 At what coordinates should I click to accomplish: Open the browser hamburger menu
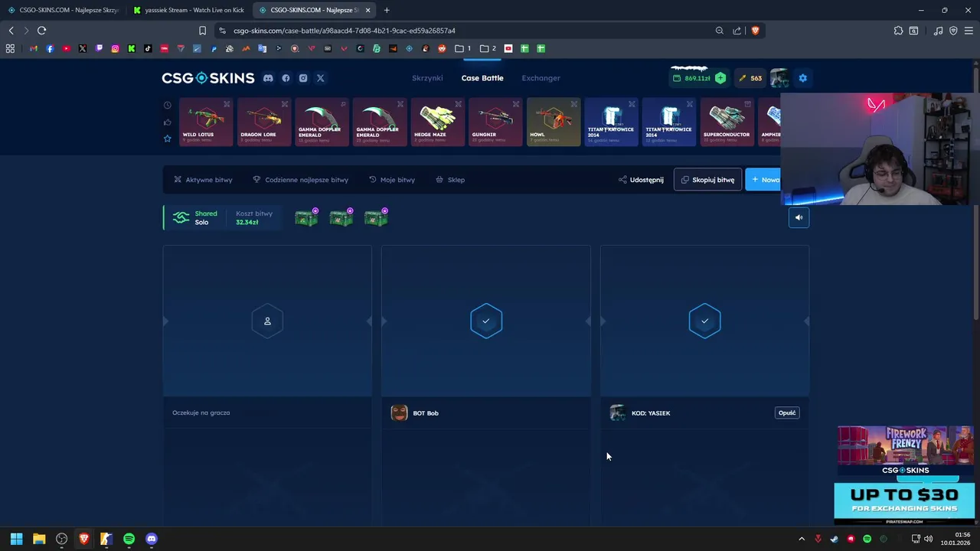pos(969,31)
